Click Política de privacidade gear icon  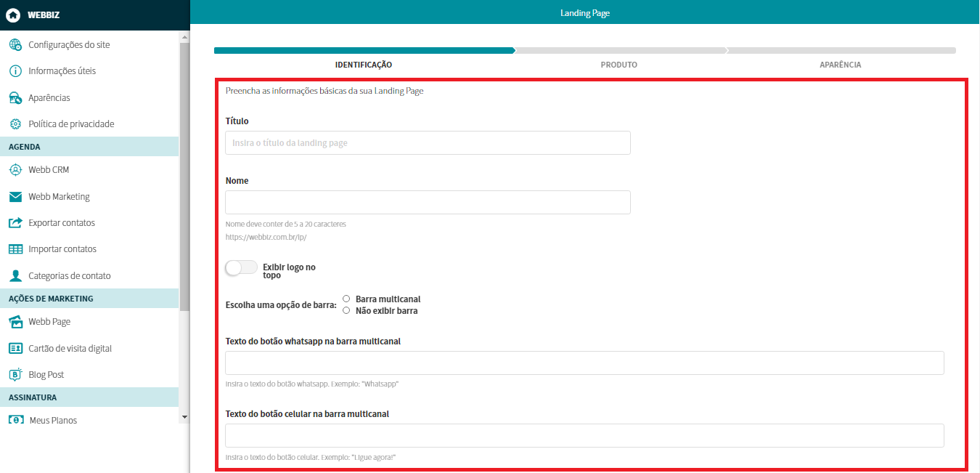[x=15, y=124]
